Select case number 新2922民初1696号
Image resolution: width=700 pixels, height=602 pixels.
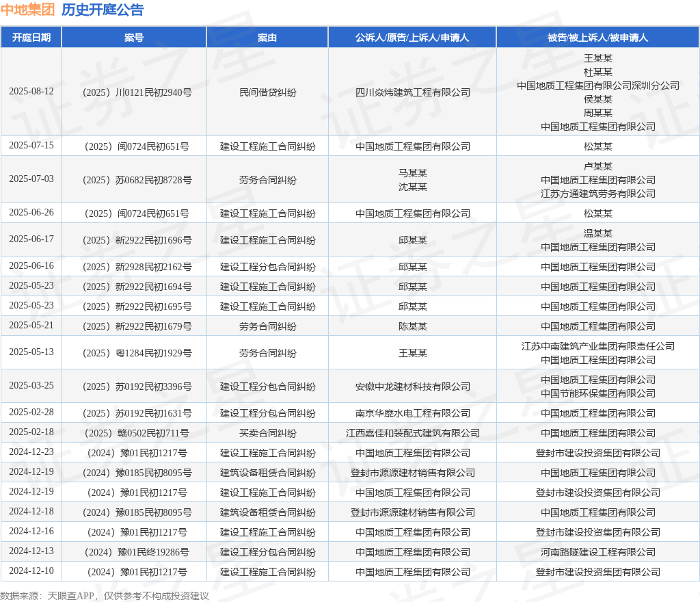pos(137,240)
